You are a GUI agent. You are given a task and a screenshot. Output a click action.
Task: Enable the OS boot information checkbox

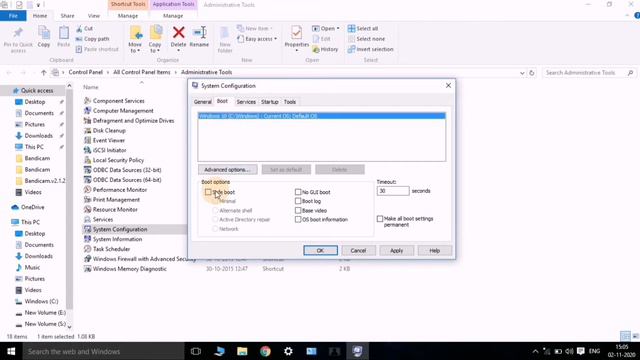click(x=298, y=220)
